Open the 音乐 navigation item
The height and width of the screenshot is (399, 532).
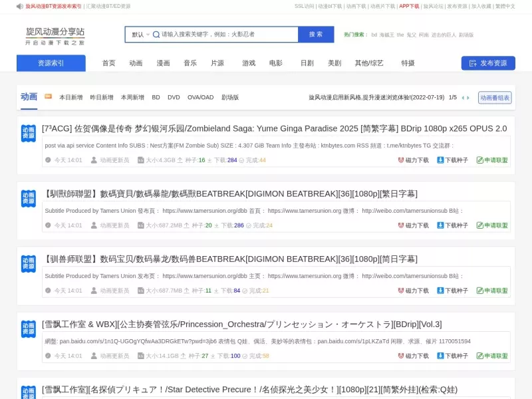pyautogui.click(x=190, y=63)
